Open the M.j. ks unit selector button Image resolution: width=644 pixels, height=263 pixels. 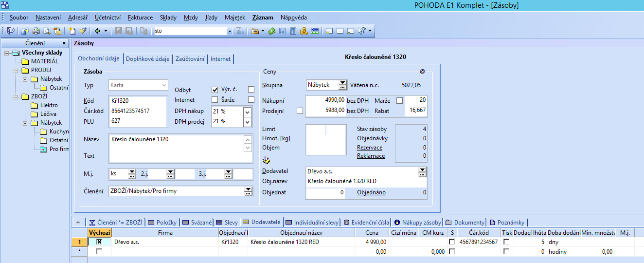point(132,174)
